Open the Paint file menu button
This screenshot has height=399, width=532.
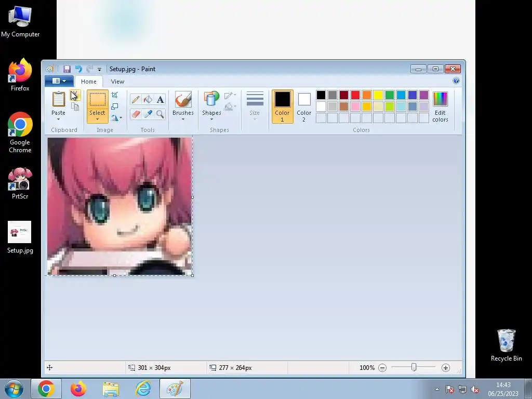[x=59, y=81]
